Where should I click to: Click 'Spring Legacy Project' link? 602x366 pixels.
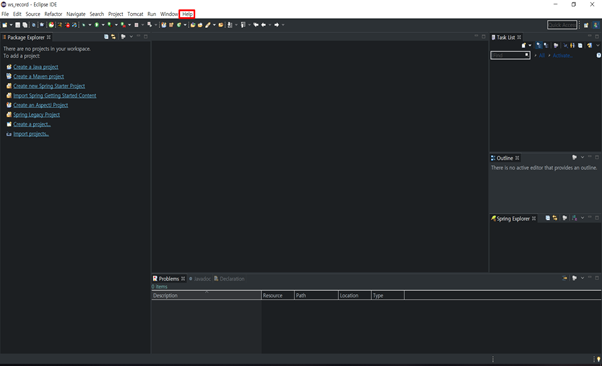pos(36,115)
